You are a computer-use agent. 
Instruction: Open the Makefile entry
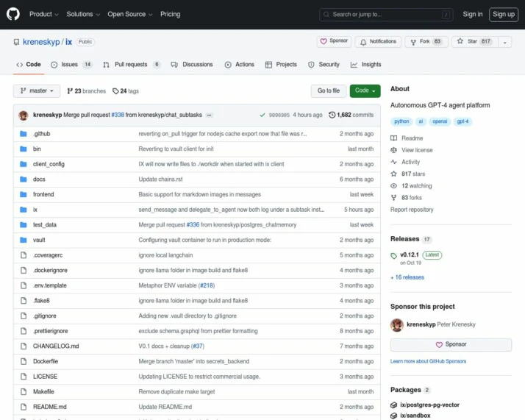43,392
